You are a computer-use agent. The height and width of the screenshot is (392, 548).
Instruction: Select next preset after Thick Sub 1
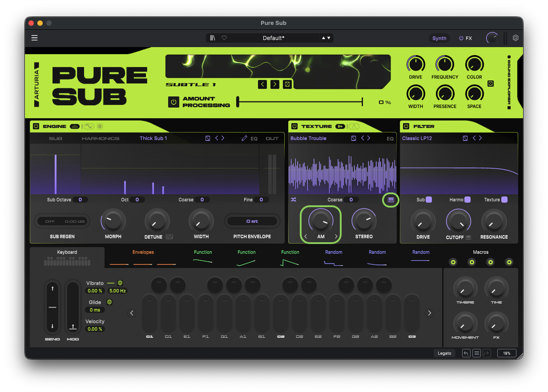pos(223,138)
